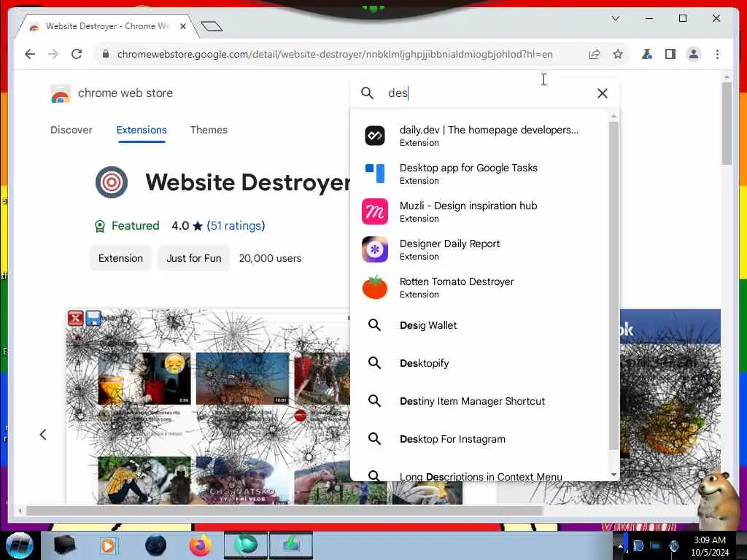The width and height of the screenshot is (747, 560).
Task: Search for Desktopify suggestion
Action: coord(480,363)
